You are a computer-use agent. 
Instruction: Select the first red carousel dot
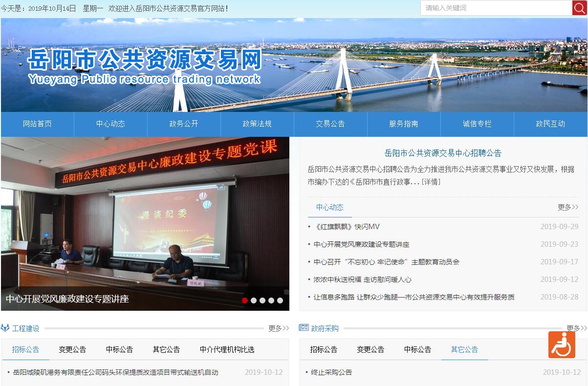(245, 300)
